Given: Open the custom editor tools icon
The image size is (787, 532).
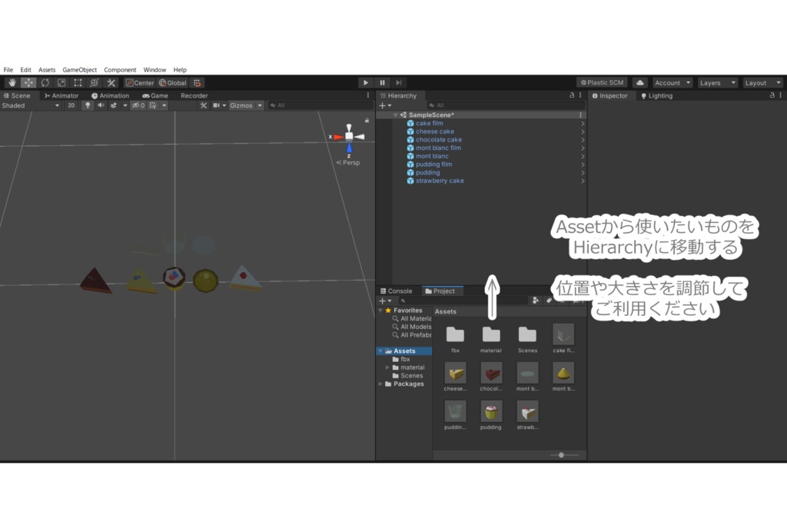Looking at the screenshot, I should (111, 83).
